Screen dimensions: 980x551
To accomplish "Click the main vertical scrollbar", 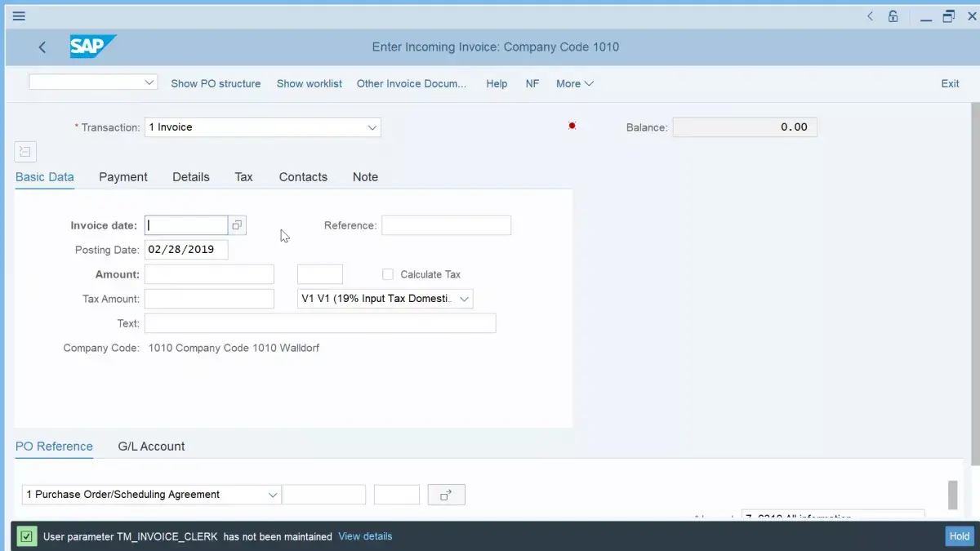I will [x=975, y=285].
